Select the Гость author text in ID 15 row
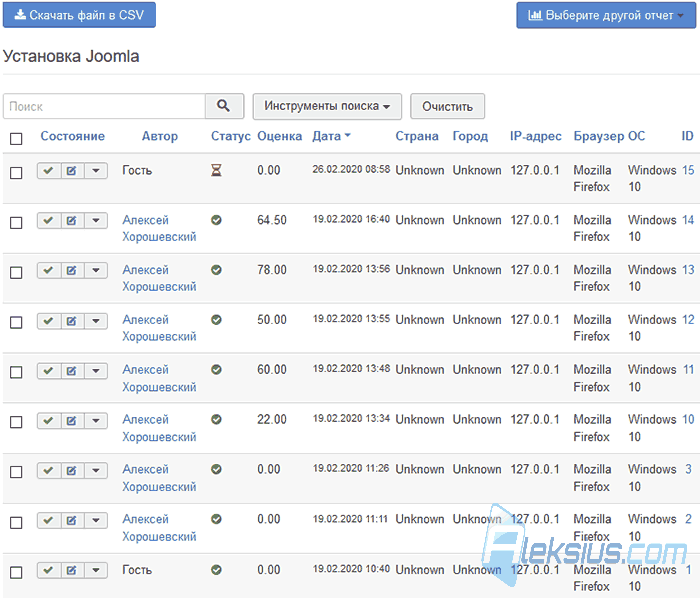 coord(137,170)
